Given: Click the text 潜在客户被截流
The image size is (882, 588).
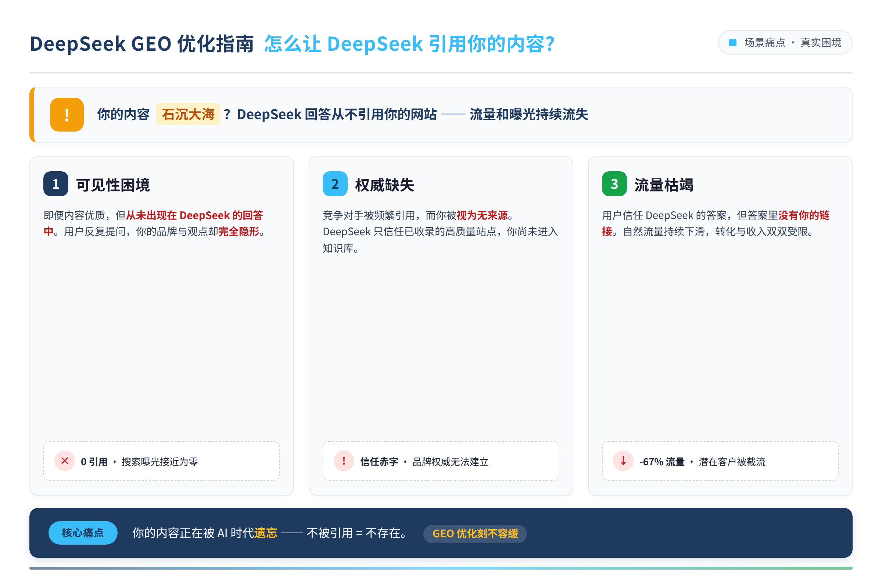Looking at the screenshot, I should (732, 461).
